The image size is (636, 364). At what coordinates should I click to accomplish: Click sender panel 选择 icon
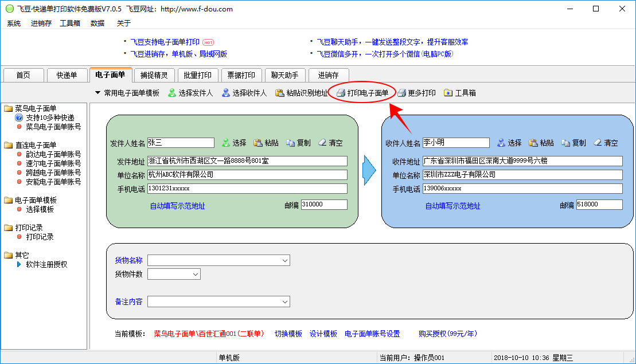(x=226, y=143)
